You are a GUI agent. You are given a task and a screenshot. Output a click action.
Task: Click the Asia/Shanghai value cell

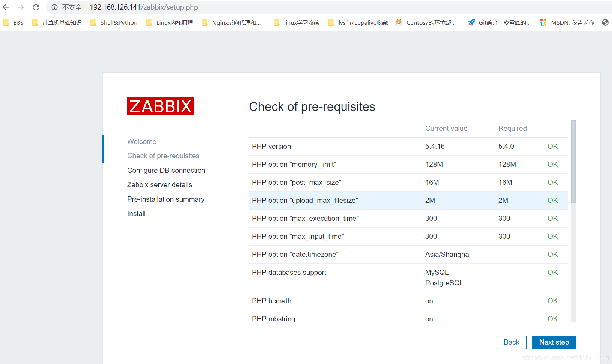pyautogui.click(x=448, y=255)
